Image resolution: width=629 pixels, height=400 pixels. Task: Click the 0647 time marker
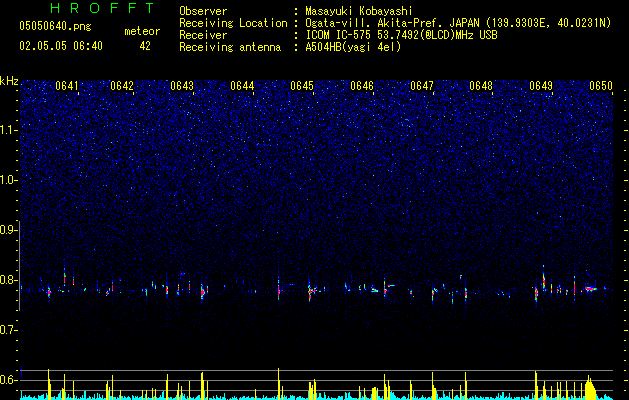click(422, 86)
